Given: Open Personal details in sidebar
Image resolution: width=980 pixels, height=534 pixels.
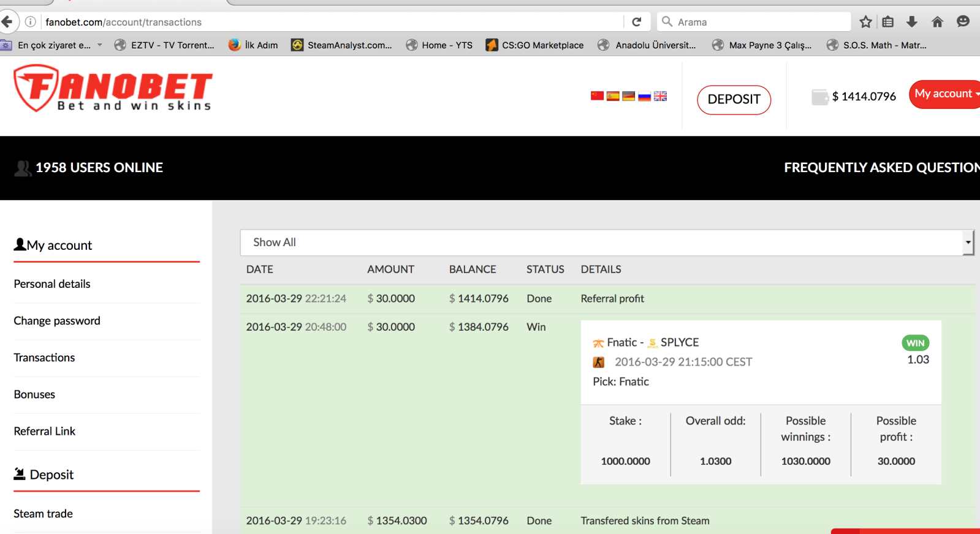Looking at the screenshot, I should [52, 284].
